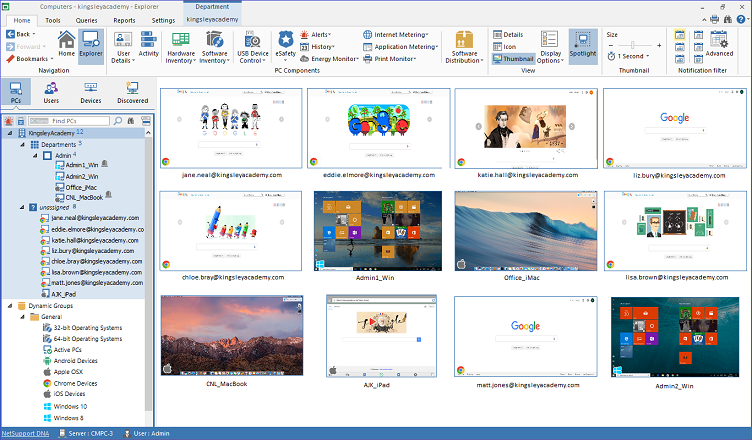Screen dimensions: 752x440
Task: Collapse the Dynamic Groups node
Action: (x=10, y=305)
